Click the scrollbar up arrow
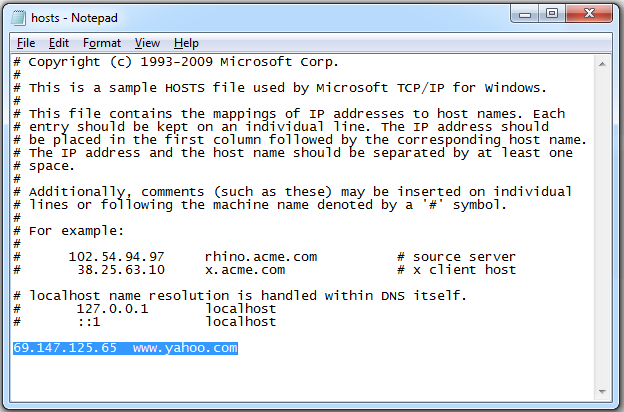The image size is (624, 412). pos(602,64)
